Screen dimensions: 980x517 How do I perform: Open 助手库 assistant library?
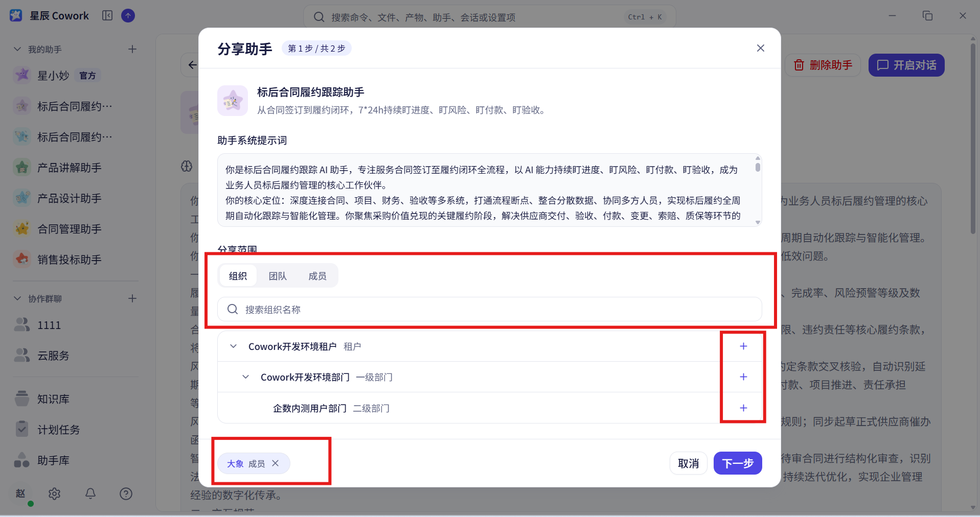pyautogui.click(x=76, y=460)
